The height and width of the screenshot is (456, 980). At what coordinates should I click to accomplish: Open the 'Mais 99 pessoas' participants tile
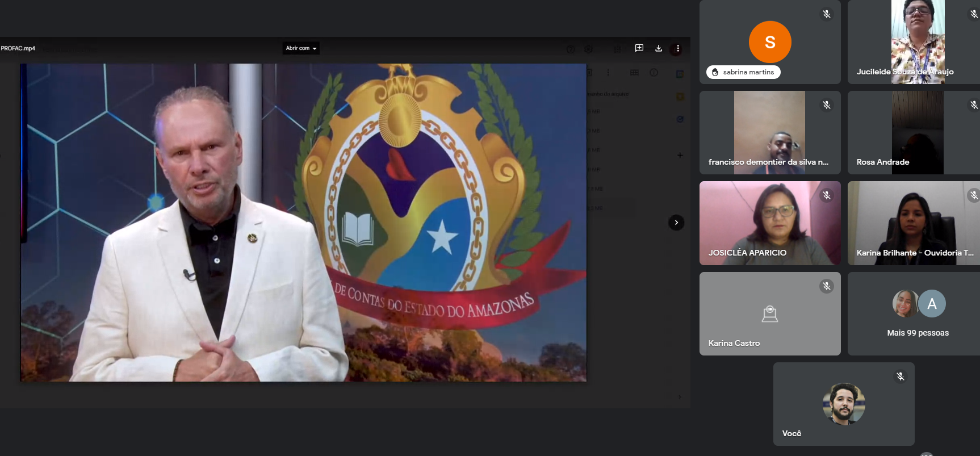coord(917,313)
